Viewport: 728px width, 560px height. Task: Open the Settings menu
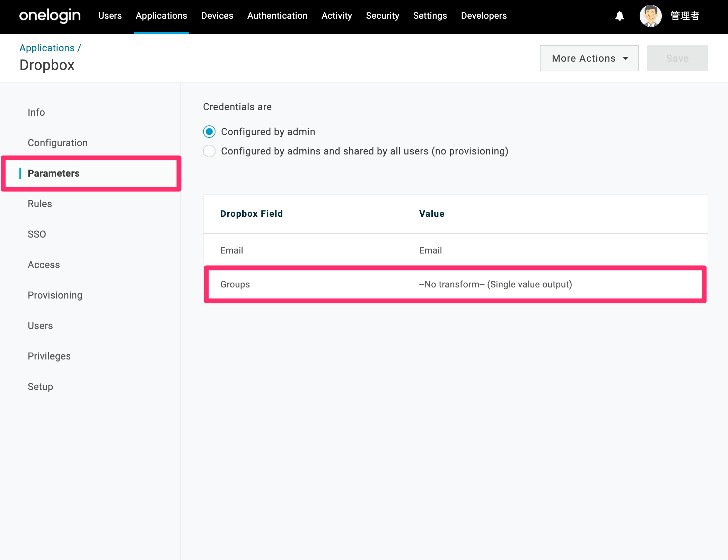[430, 16]
